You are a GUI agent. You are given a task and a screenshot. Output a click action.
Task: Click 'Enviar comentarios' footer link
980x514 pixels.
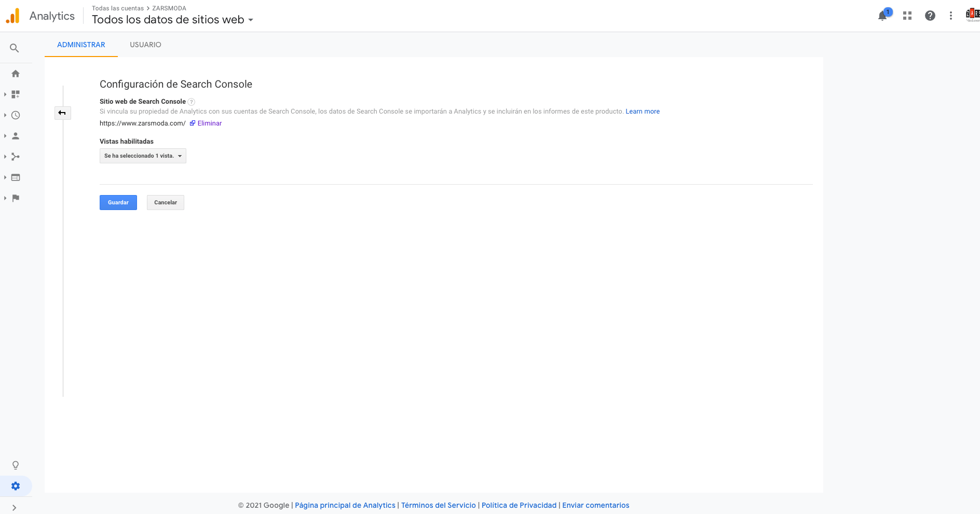(x=596, y=505)
